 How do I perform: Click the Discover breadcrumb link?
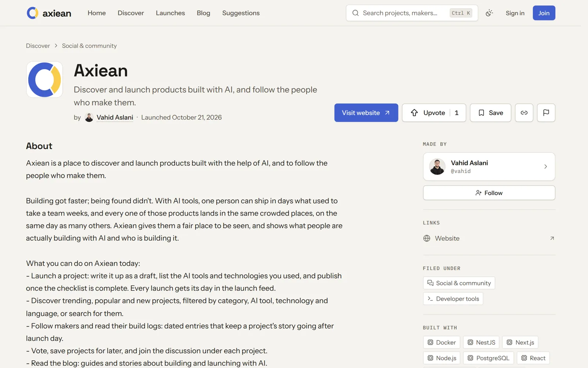pos(38,46)
